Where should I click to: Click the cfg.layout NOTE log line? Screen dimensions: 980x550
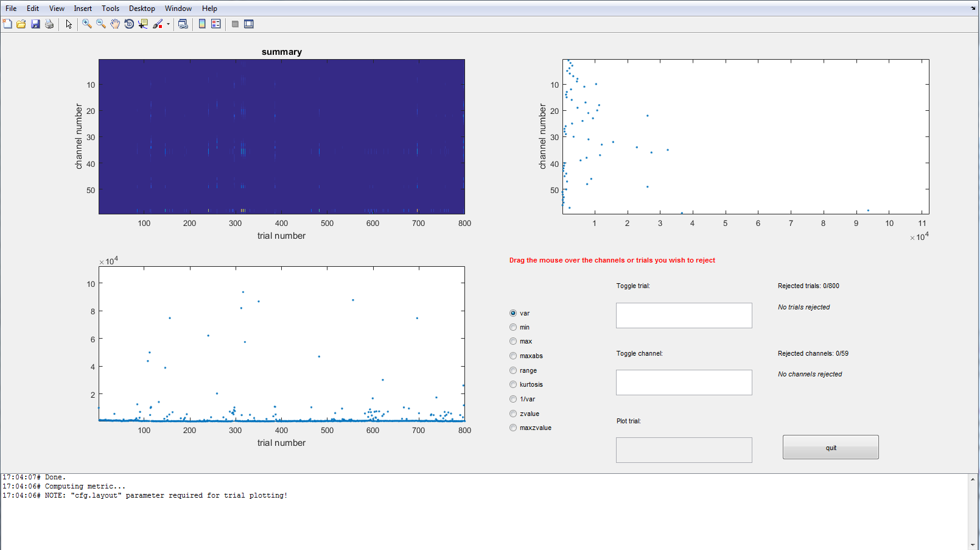point(144,495)
